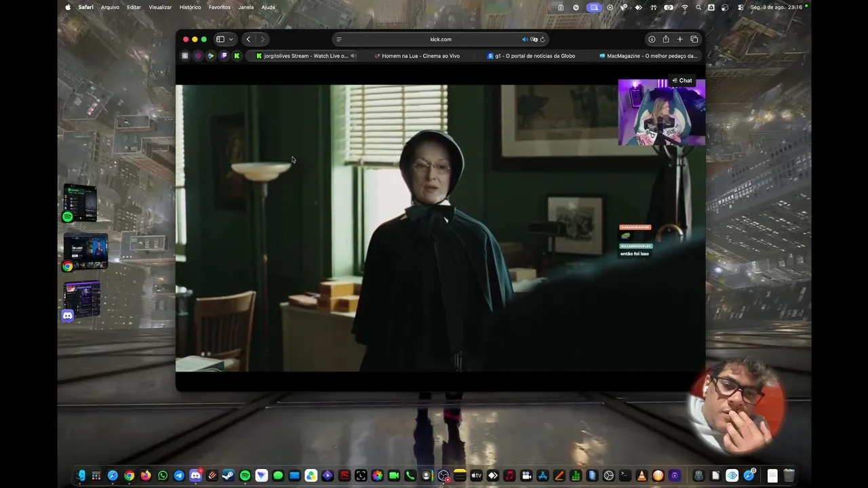
Task: Open the Wi-Fi status menu
Action: (x=685, y=7)
